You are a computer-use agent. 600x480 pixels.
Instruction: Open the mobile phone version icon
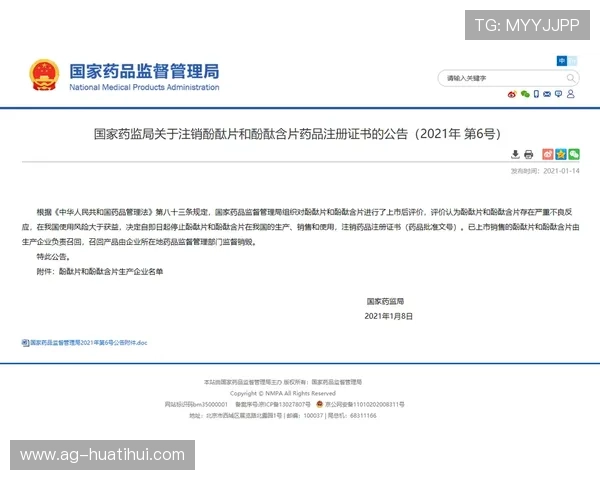[x=536, y=94]
